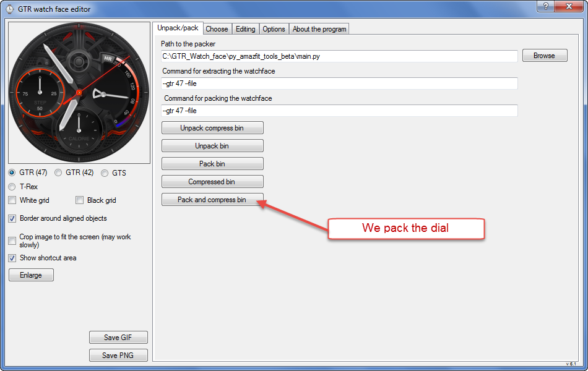The width and height of the screenshot is (588, 371).
Task: Close the GTR watch face editor window
Action: point(569,6)
